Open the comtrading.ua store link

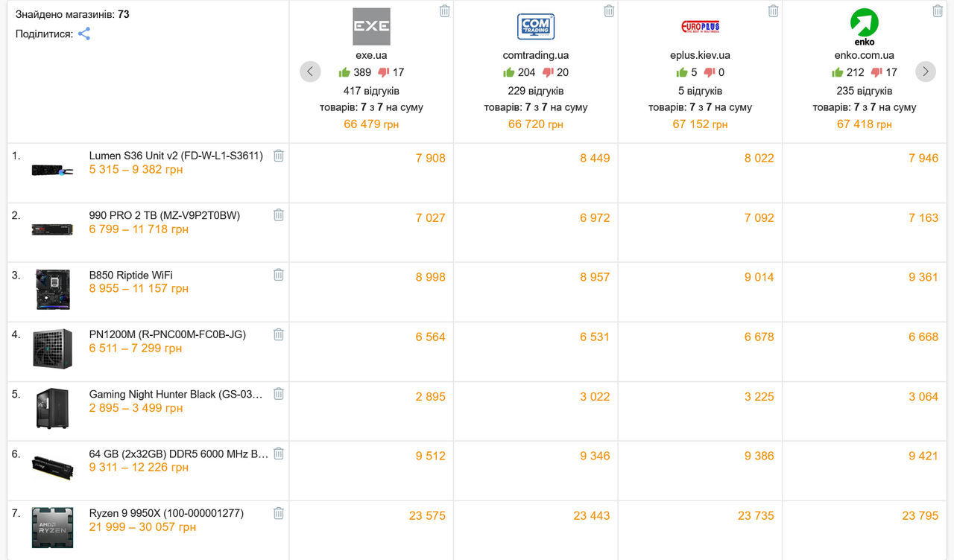(x=536, y=55)
